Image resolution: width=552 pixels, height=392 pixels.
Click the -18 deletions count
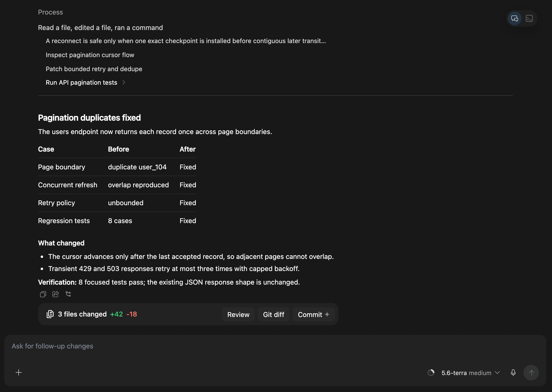tap(132, 314)
